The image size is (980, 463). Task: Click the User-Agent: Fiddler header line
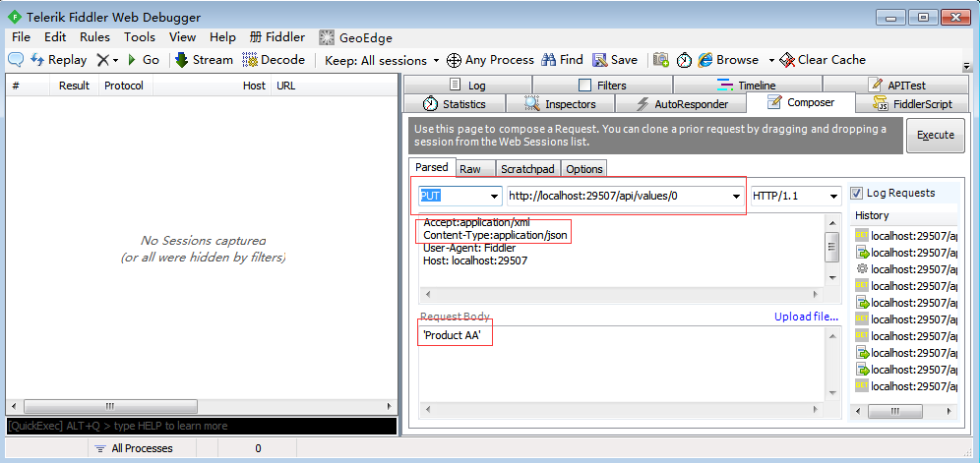coord(469,248)
